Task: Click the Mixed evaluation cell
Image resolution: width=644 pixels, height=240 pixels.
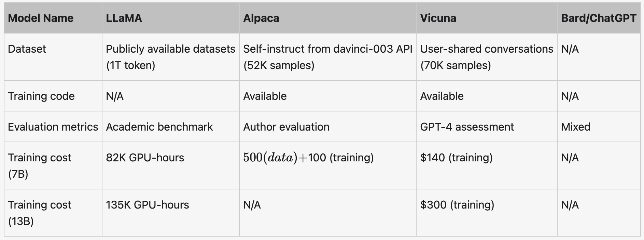Action: (x=599, y=126)
